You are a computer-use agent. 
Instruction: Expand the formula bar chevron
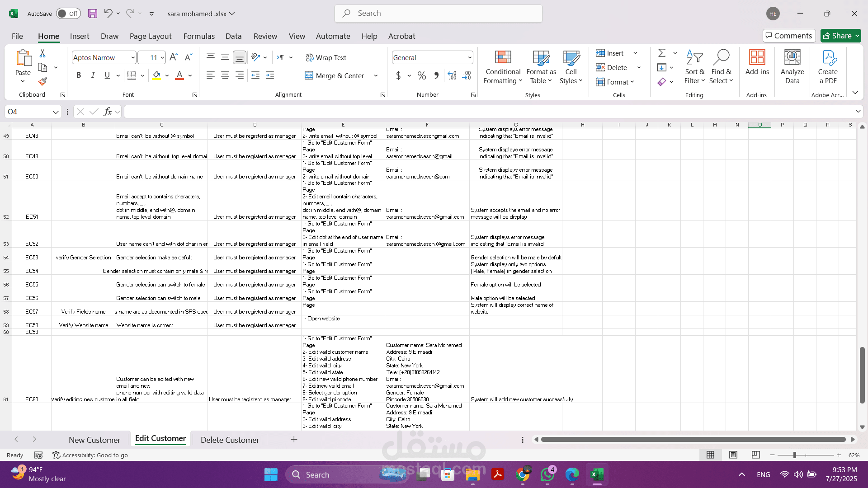pos(858,112)
